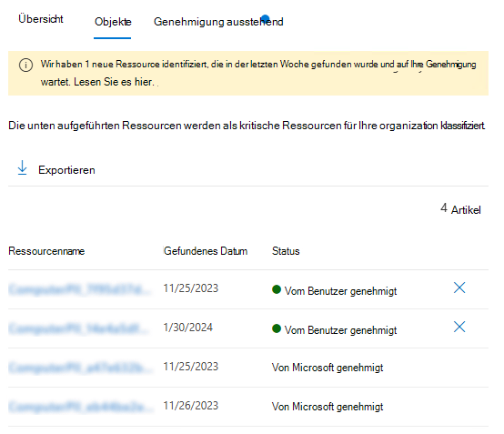Click the Exportieren download arrow icon
Screen dimensions: 504x434
point(22,167)
